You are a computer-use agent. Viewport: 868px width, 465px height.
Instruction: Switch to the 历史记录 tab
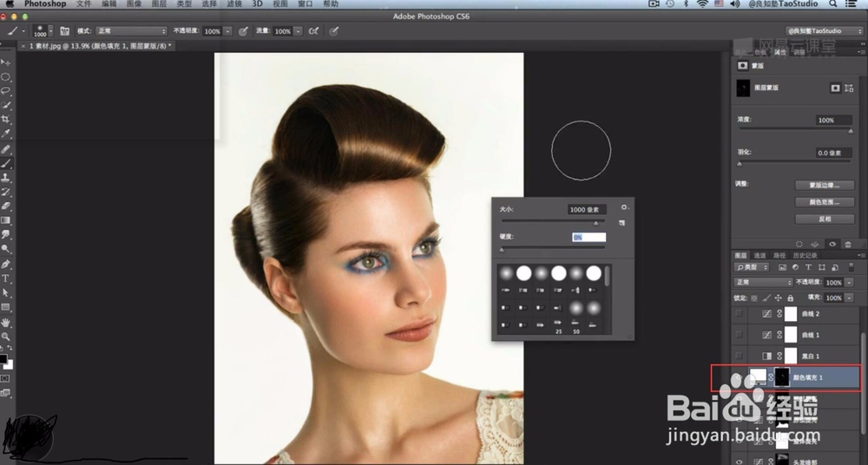[x=806, y=255]
